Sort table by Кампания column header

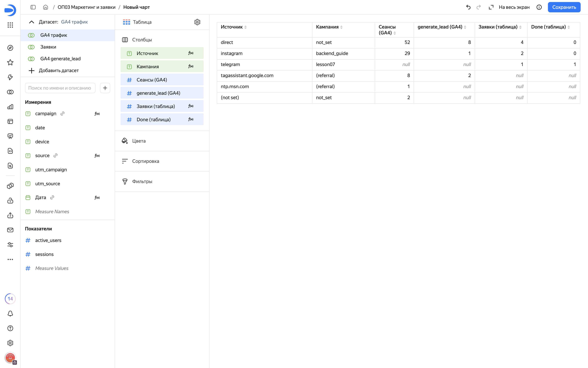(329, 27)
